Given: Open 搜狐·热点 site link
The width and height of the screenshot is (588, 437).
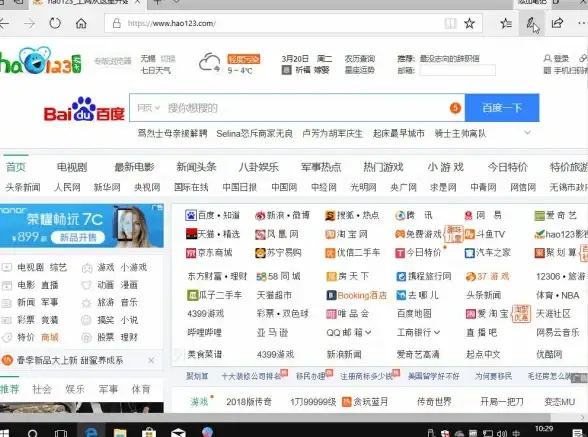Looking at the screenshot, I should pos(352,215).
